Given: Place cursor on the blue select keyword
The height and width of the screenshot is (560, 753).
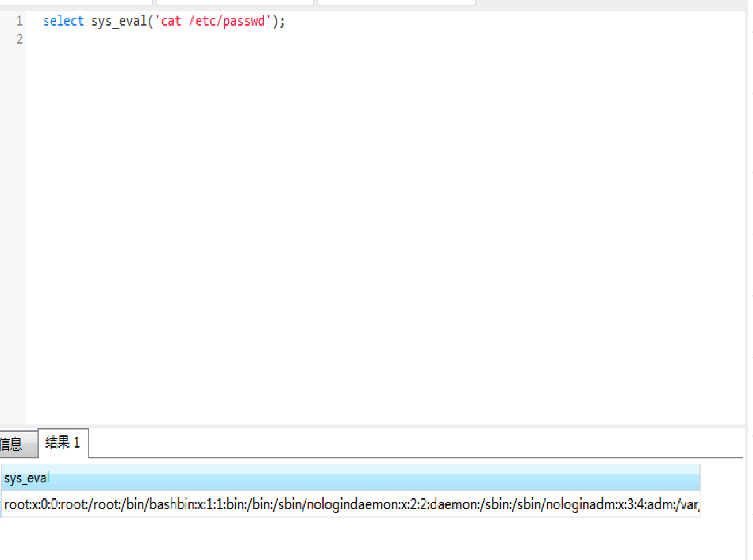Looking at the screenshot, I should (63, 21).
